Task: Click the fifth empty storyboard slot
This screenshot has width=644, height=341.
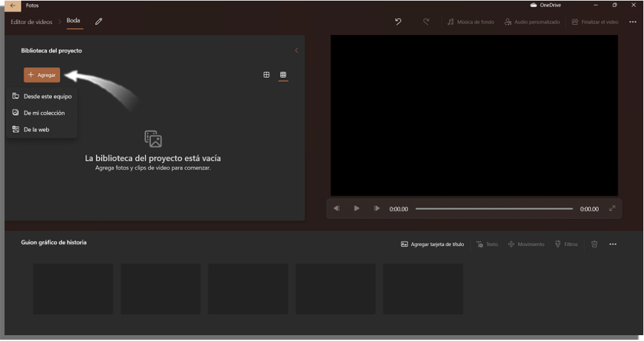Action: pos(423,289)
